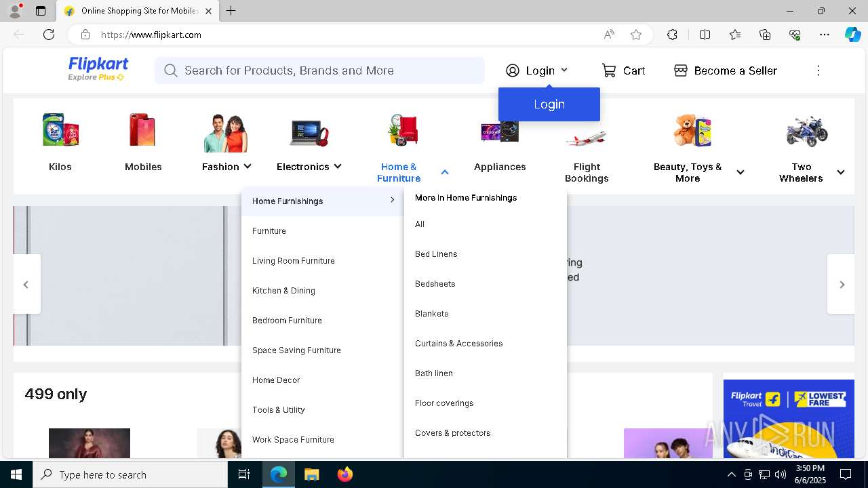Open a new browser tab
Image resolution: width=868 pixels, height=488 pixels.
pyautogui.click(x=231, y=11)
